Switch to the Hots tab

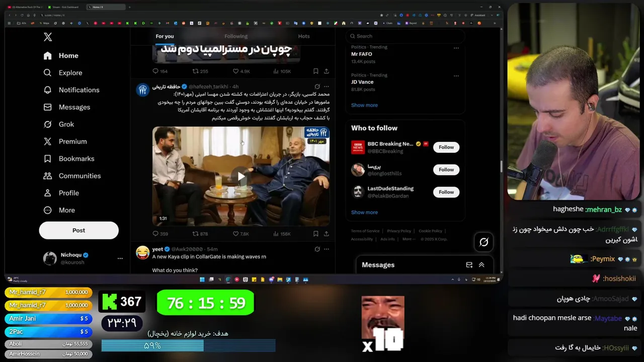[x=304, y=36]
